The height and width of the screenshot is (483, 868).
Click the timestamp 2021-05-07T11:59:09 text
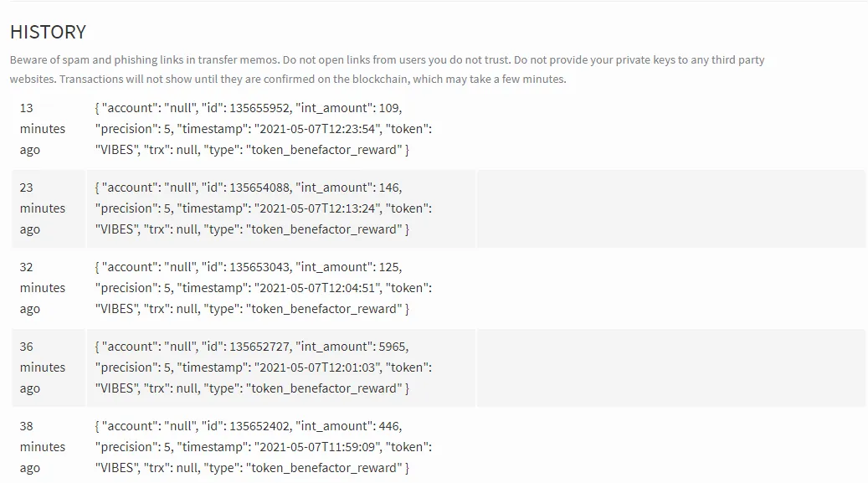click(318, 447)
